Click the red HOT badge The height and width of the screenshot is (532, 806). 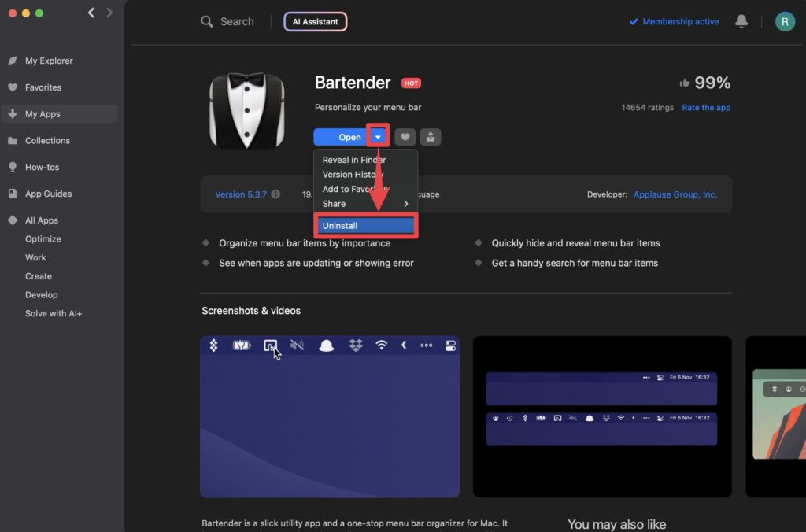tap(411, 83)
